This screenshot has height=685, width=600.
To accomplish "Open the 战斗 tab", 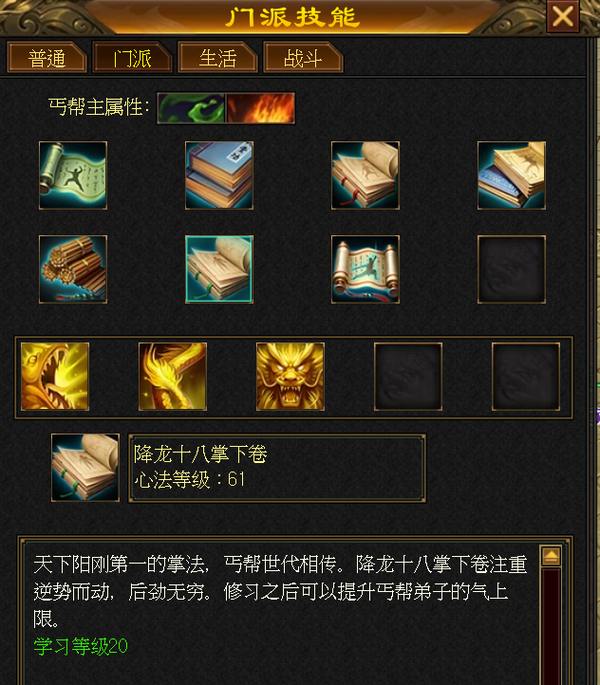I will click(303, 57).
